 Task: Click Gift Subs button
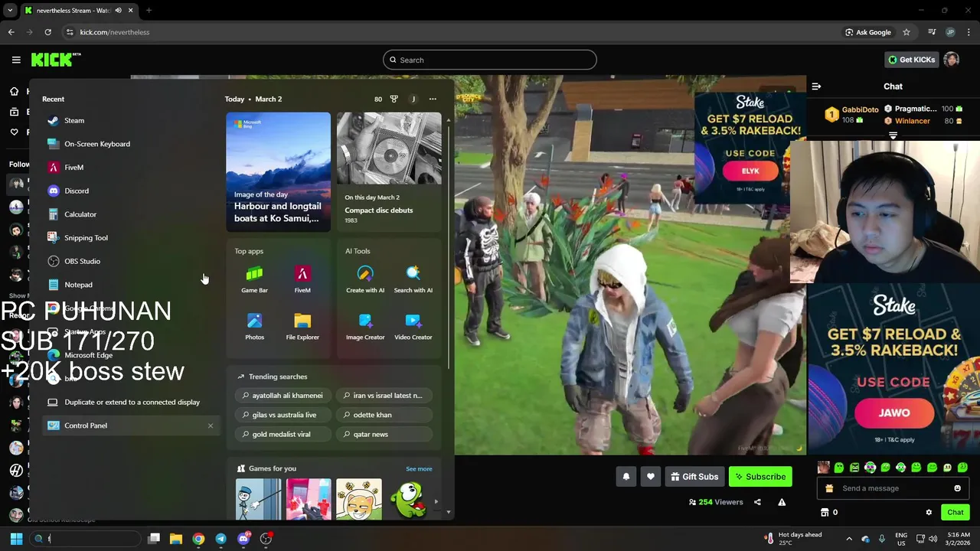pyautogui.click(x=695, y=477)
